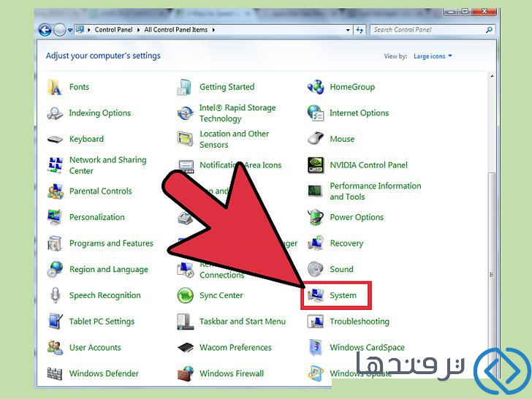Click the Personalization icon
532x399 pixels.
[55, 218]
